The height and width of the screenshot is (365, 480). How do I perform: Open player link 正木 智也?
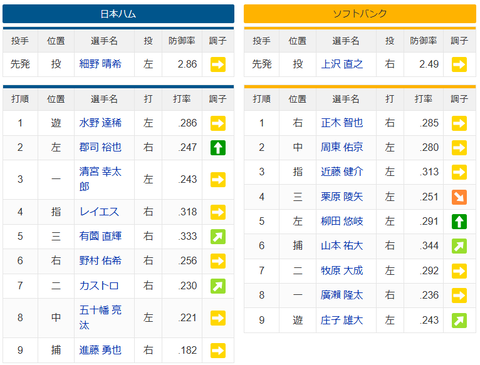[342, 123]
